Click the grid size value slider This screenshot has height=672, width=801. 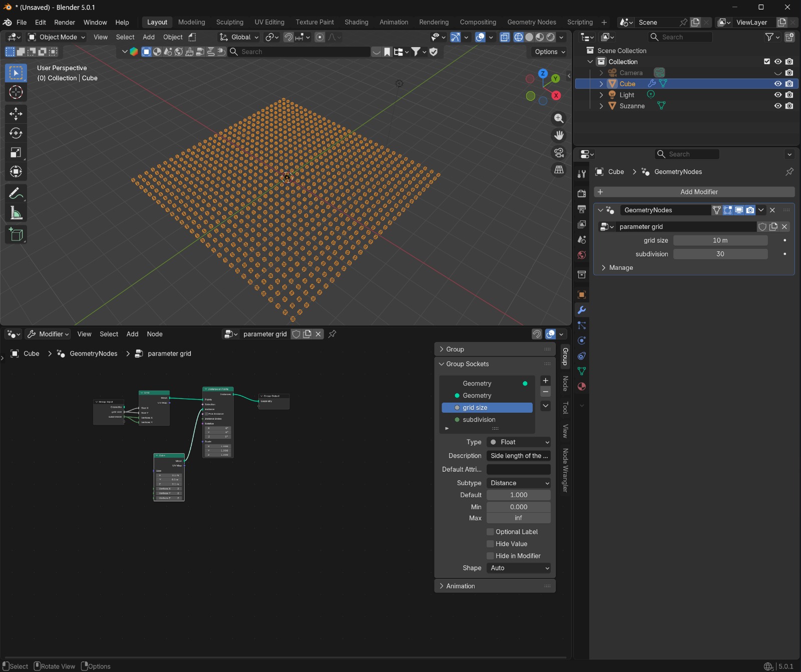coord(720,240)
